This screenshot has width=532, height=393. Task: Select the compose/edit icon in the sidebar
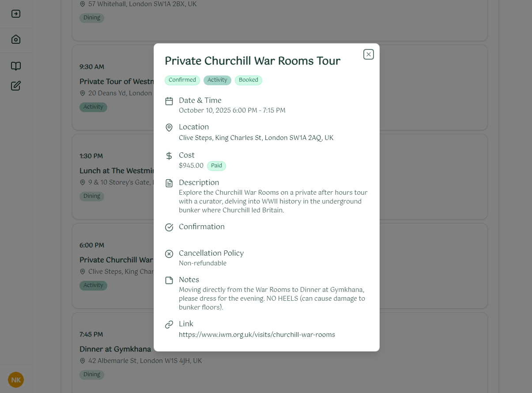pyautogui.click(x=16, y=86)
